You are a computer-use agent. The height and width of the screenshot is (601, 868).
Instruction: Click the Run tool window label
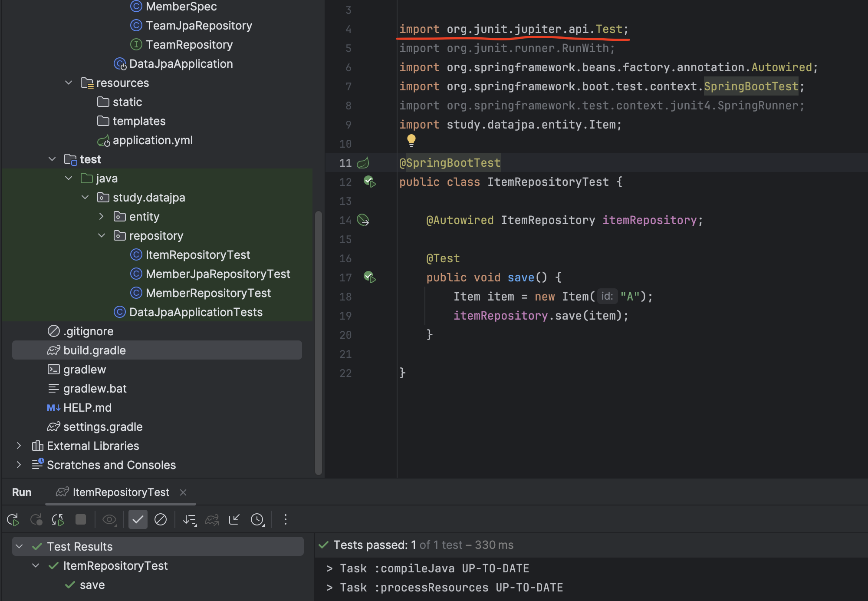pyautogui.click(x=22, y=492)
